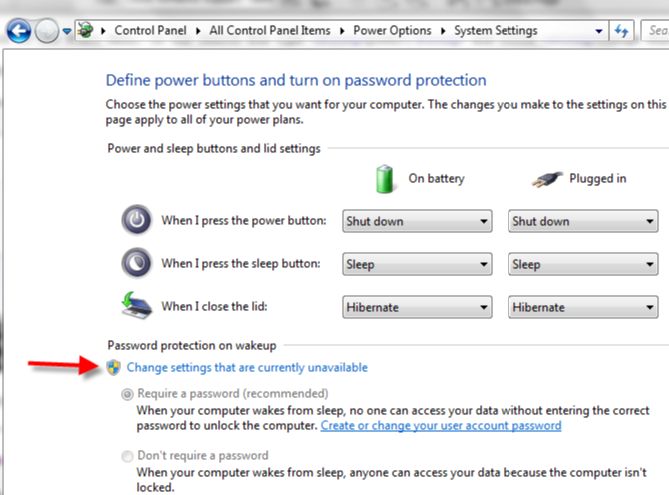The height and width of the screenshot is (495, 669).
Task: Click When I press the sleep button label
Action: (x=241, y=263)
